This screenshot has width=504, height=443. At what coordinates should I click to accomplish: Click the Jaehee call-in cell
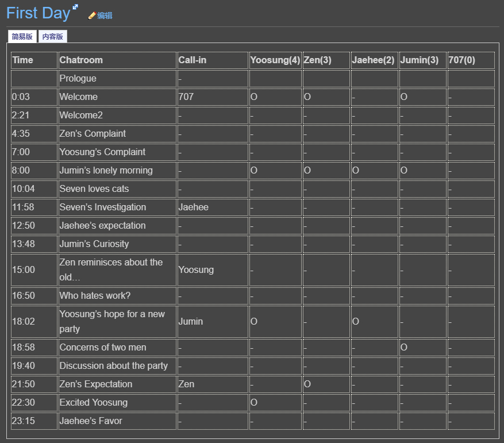tap(213, 207)
